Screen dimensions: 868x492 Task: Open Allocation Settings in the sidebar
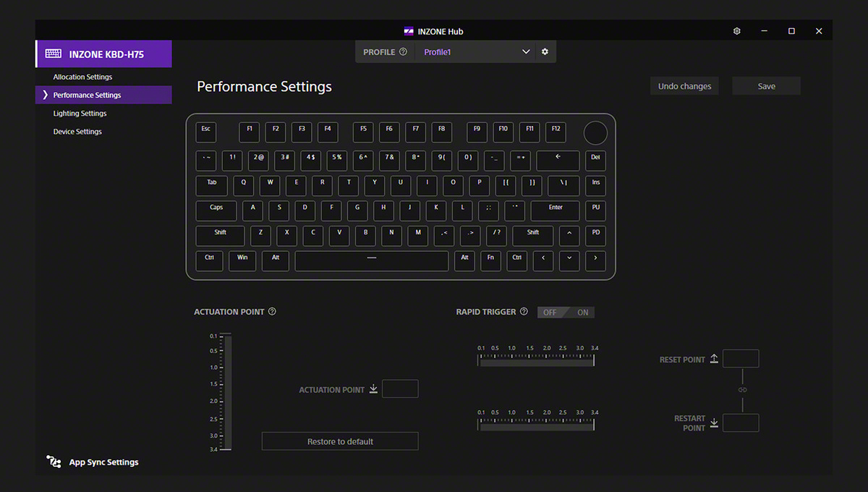82,77
